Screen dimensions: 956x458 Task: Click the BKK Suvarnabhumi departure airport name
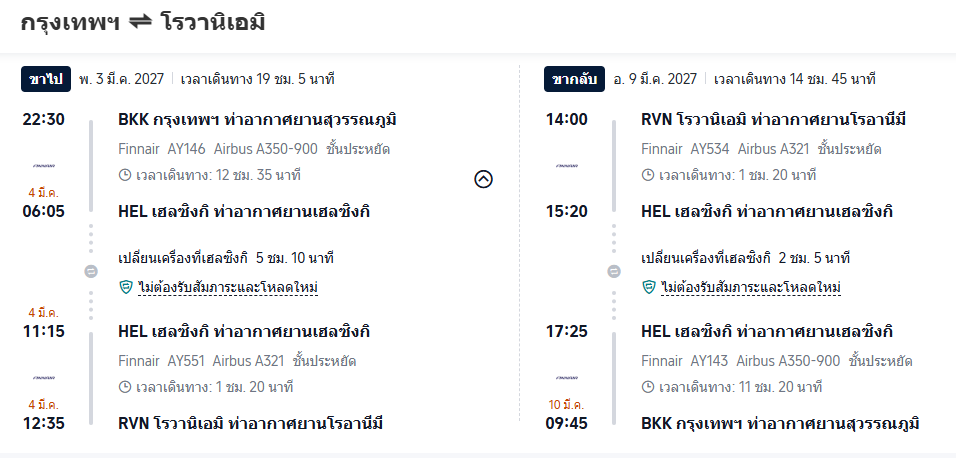[x=257, y=120]
